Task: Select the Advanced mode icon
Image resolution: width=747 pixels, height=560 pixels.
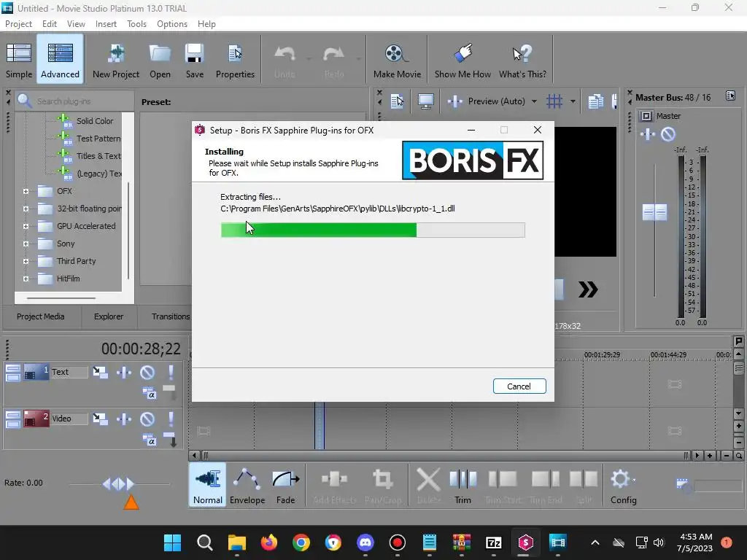Action: pyautogui.click(x=60, y=60)
